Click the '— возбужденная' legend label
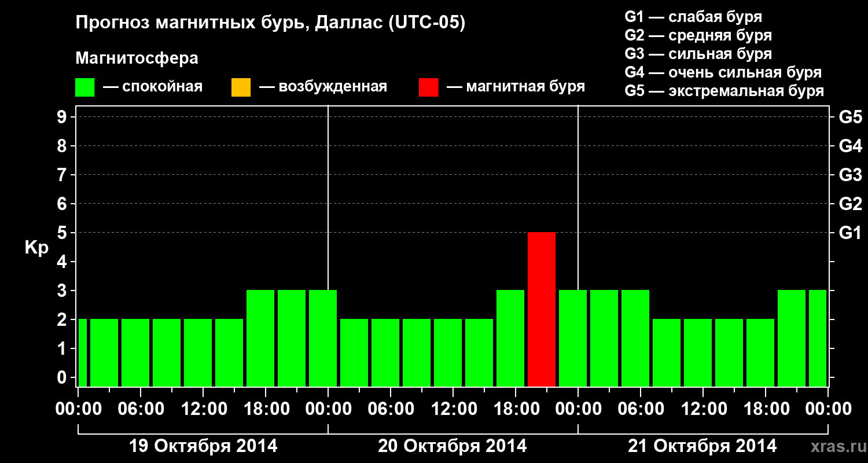Image resolution: width=868 pixels, height=463 pixels. coord(323,87)
